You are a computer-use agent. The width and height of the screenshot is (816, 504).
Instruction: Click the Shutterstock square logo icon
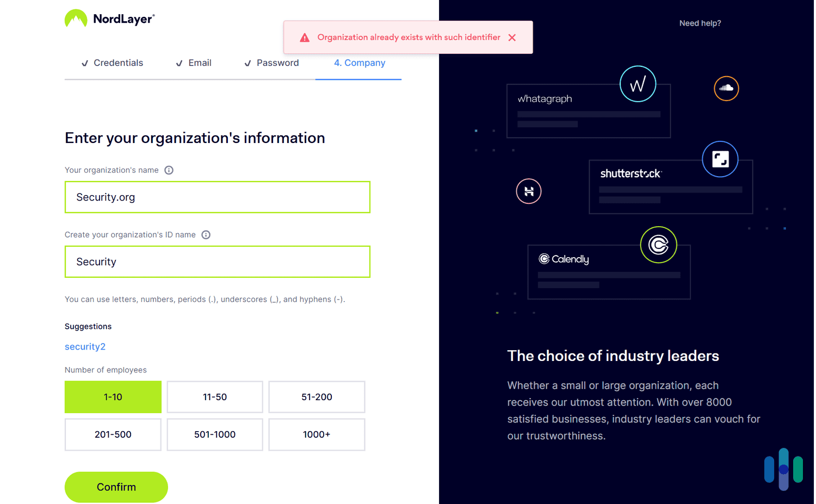coord(720,159)
